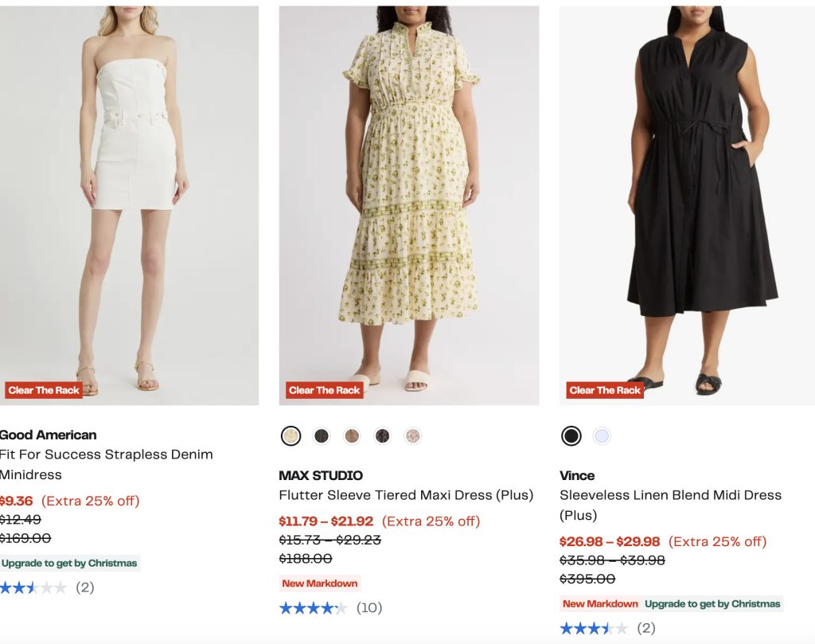Click the Vince brand name

[577, 475]
